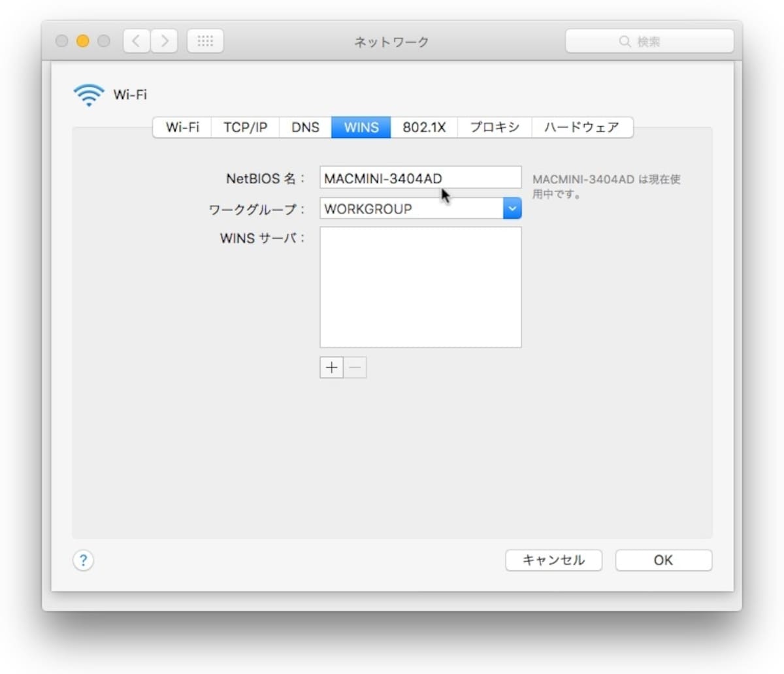Click the NetBIOS 名 text field
784x674 pixels.
click(421, 178)
